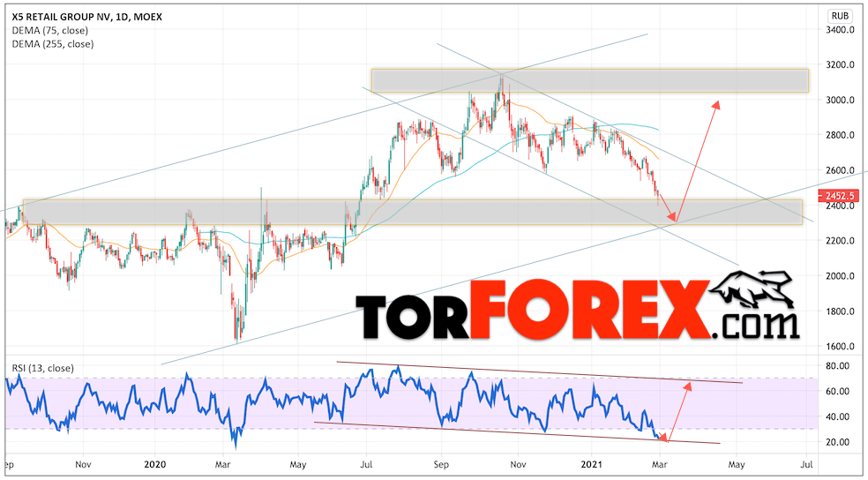
Task: Click the 3200.0 price axis label
Action: (x=841, y=64)
